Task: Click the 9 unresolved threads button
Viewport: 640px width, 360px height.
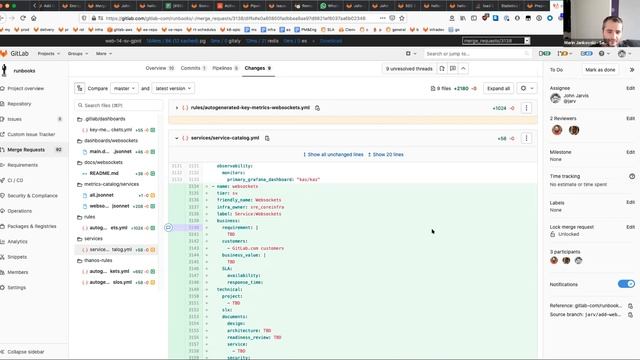Action: click(409, 69)
